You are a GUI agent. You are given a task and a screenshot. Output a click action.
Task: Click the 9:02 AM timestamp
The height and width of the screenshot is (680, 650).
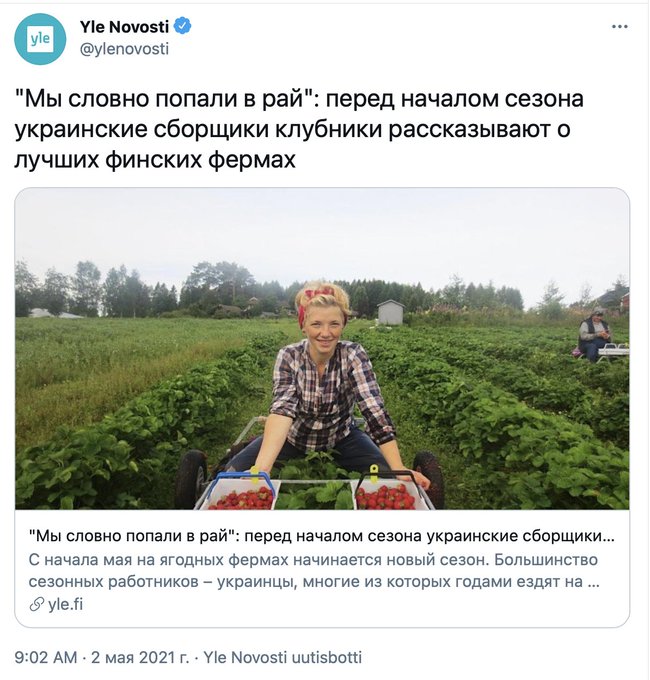tap(46, 657)
